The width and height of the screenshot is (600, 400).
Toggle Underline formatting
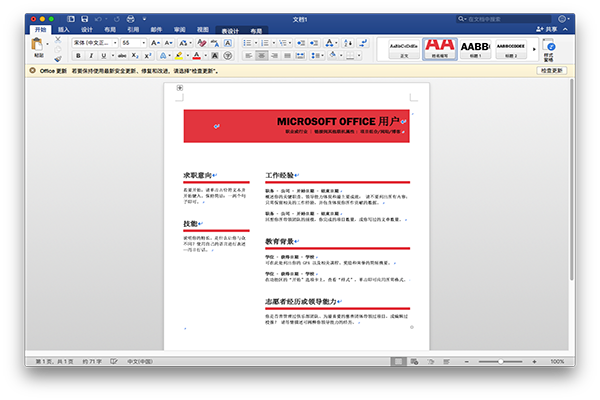click(103, 56)
